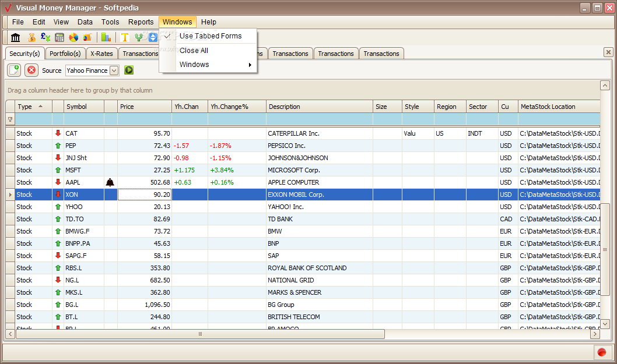Click the green up arrow beside BG.L
This screenshot has height=364, width=617.
coord(58,304)
